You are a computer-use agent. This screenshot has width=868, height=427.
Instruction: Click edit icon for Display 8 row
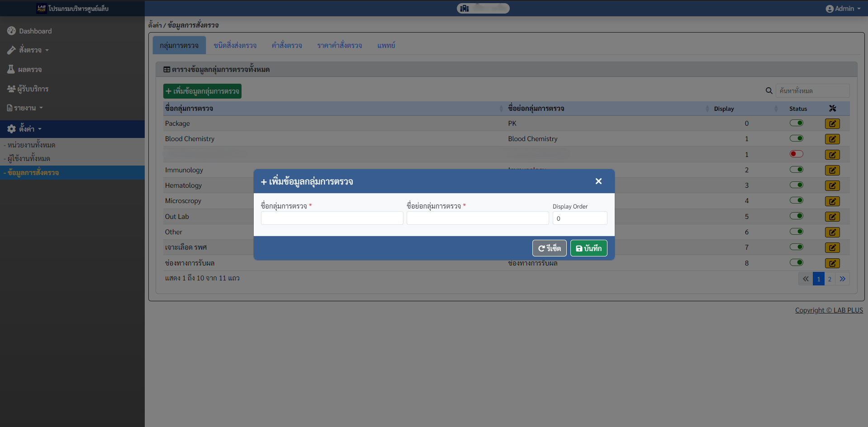coord(832,263)
